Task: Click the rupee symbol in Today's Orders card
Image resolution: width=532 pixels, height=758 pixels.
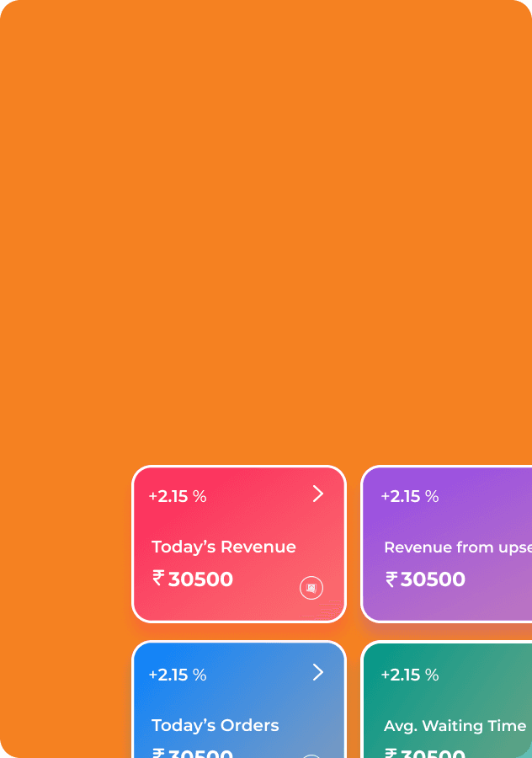Action: click(x=158, y=753)
